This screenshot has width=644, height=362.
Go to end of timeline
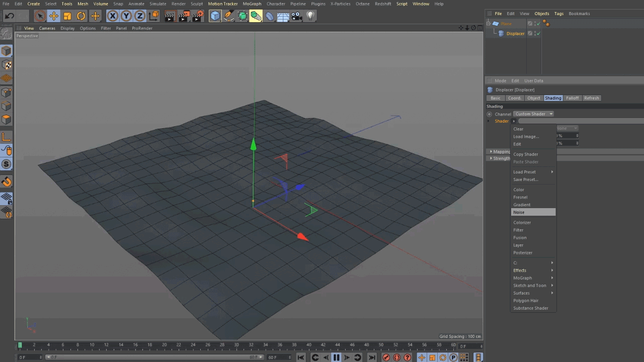pos(372,357)
